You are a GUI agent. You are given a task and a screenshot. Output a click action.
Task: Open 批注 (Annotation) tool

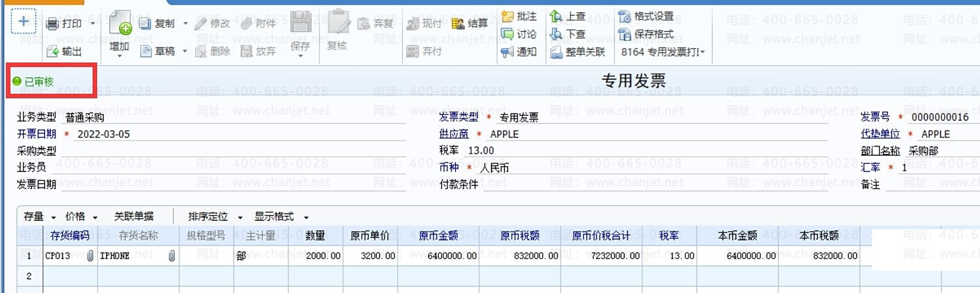tap(508, 16)
